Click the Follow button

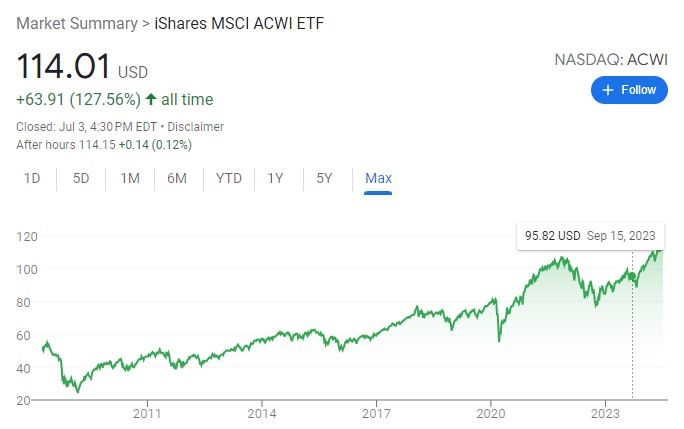tap(629, 90)
